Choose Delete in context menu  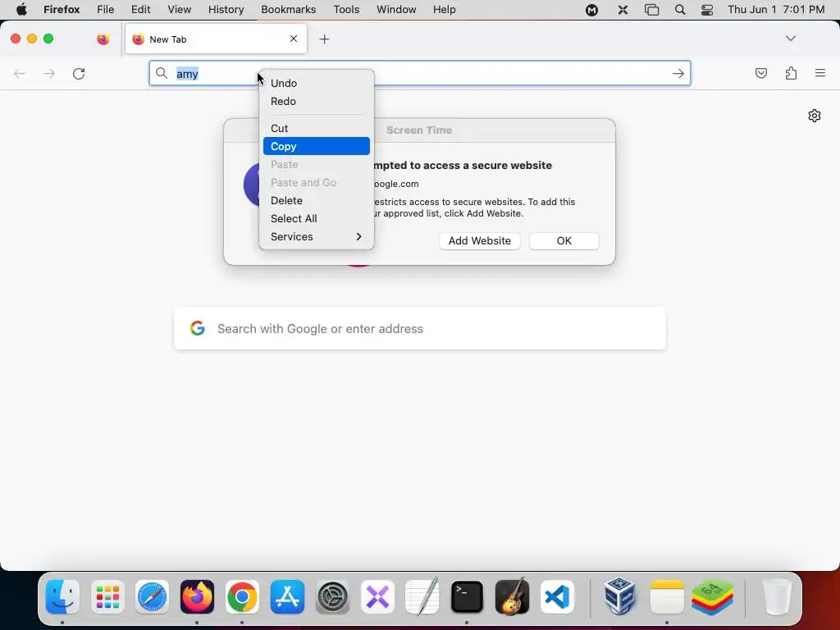pos(316,200)
